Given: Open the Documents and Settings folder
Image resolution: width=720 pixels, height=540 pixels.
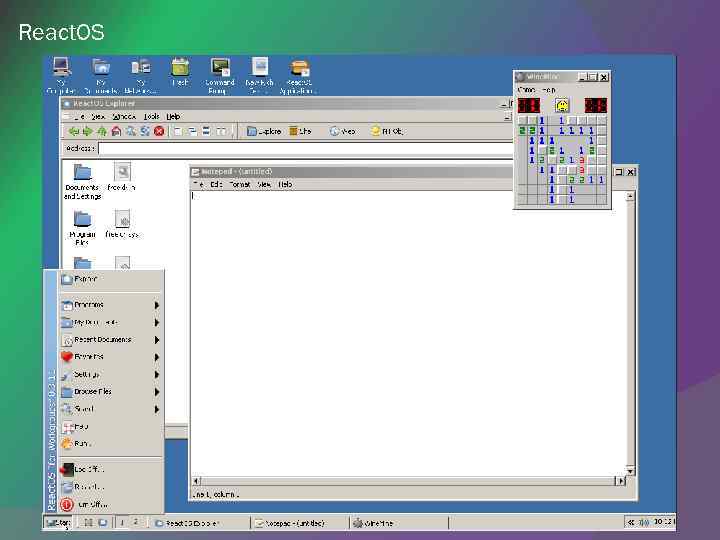Looking at the screenshot, I should pos(83,181).
